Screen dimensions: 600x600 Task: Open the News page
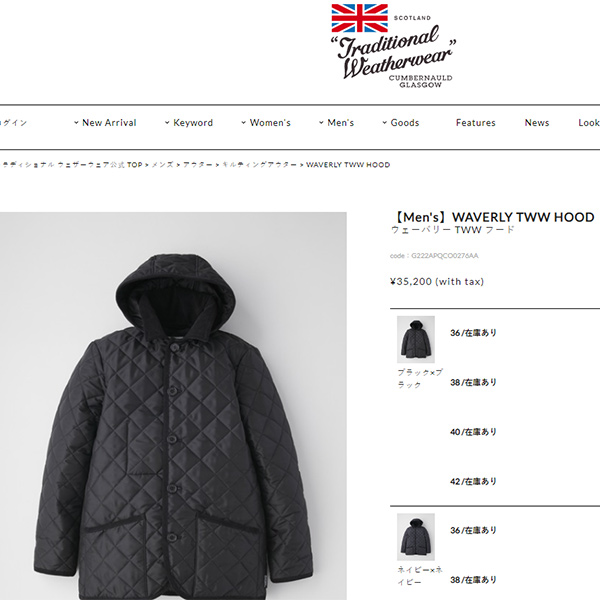[x=537, y=123]
